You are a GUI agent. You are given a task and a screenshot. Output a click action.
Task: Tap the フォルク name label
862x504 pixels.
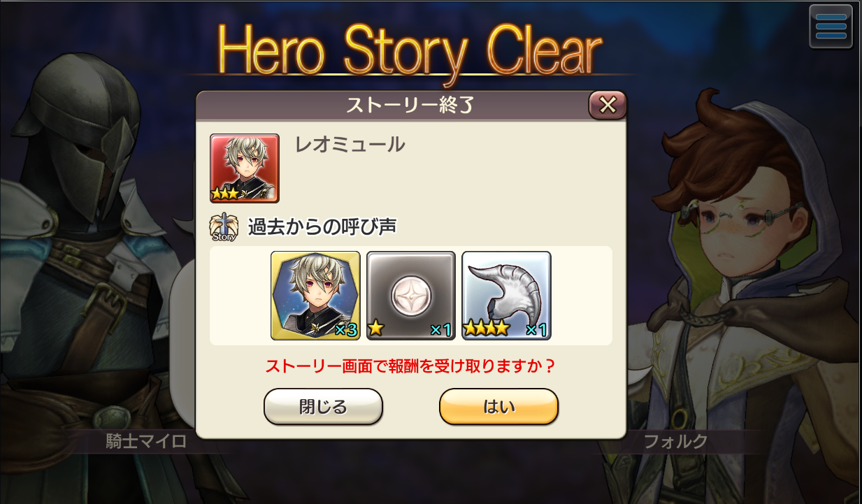tap(675, 442)
